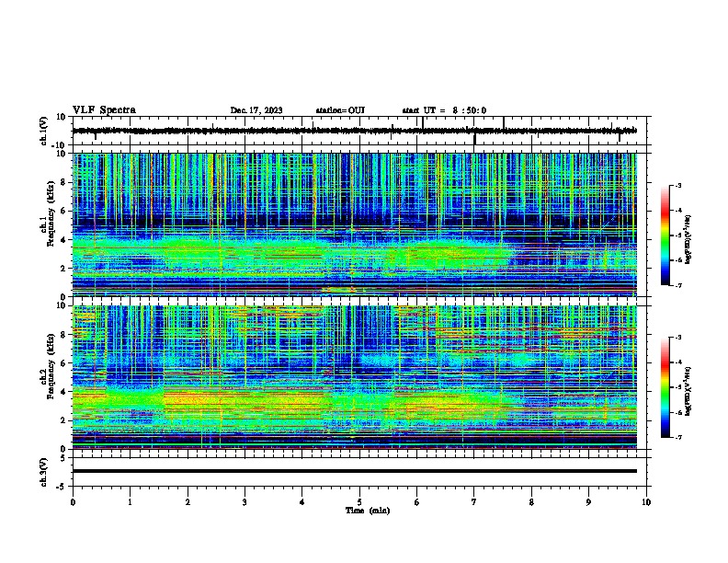Click the ch.1 spectrogram plot area

coord(354,224)
